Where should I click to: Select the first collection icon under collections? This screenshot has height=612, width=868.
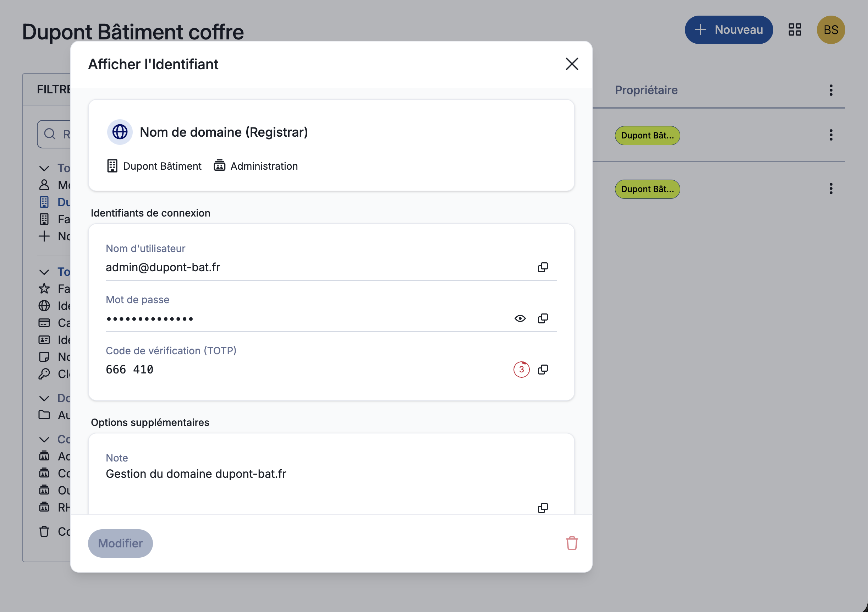coord(44,456)
